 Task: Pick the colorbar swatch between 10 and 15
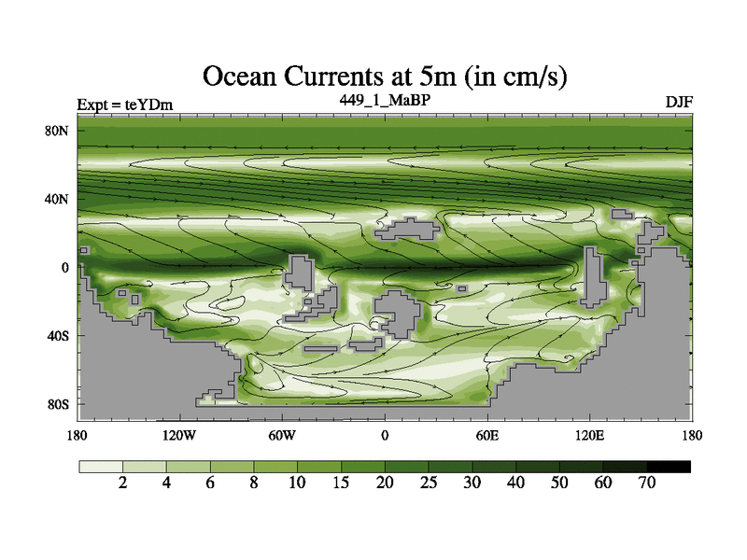tap(319, 466)
